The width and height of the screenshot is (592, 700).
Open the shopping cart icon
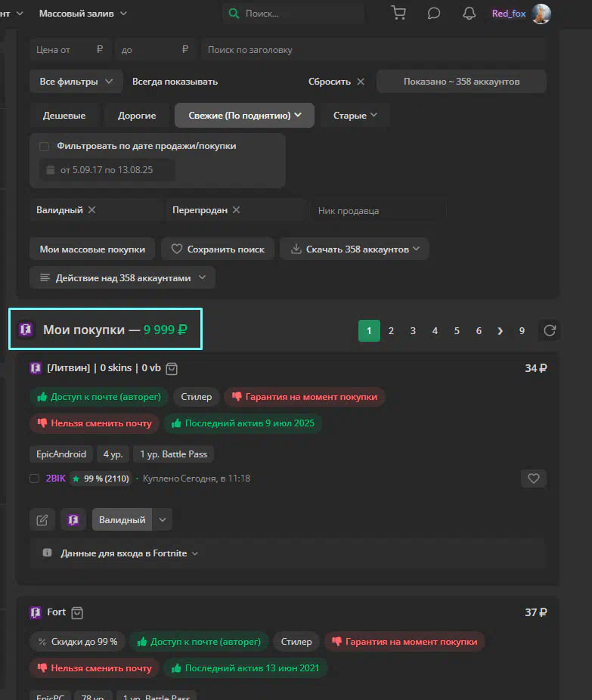click(x=398, y=13)
